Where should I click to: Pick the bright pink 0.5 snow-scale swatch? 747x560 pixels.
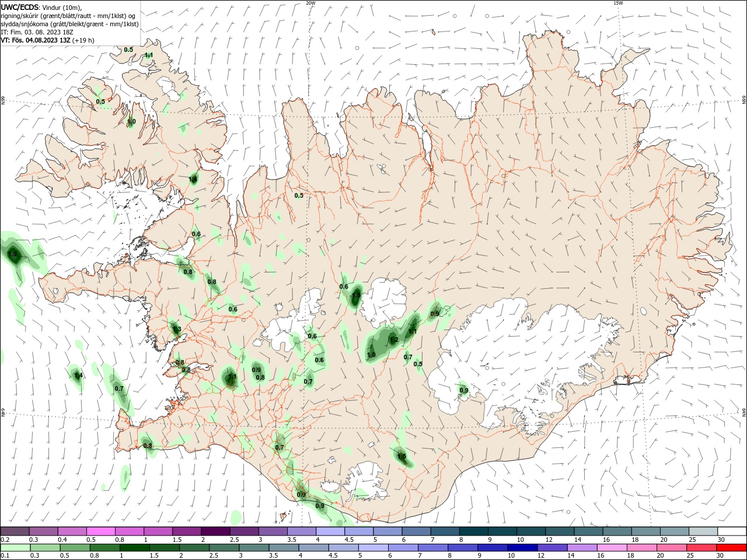point(101,531)
